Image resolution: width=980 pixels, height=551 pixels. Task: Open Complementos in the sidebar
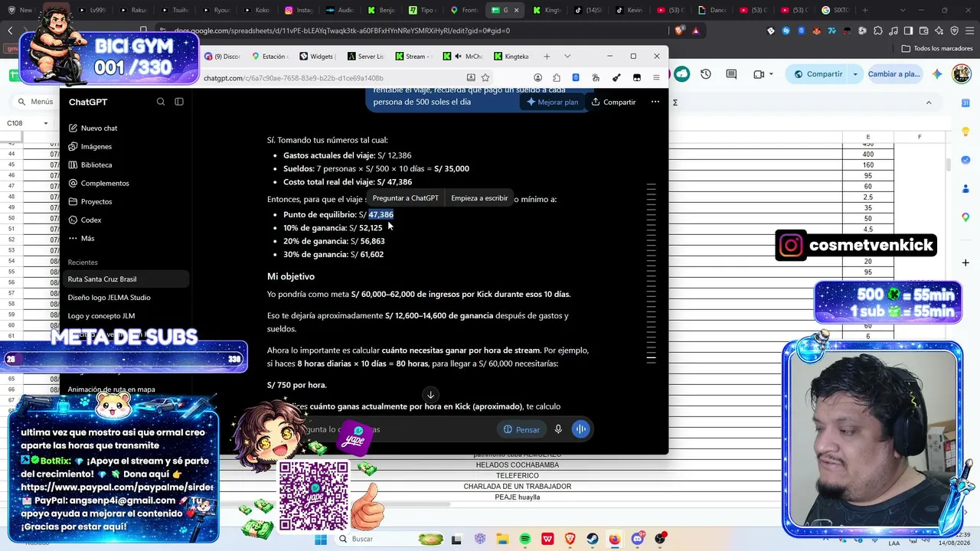click(105, 183)
